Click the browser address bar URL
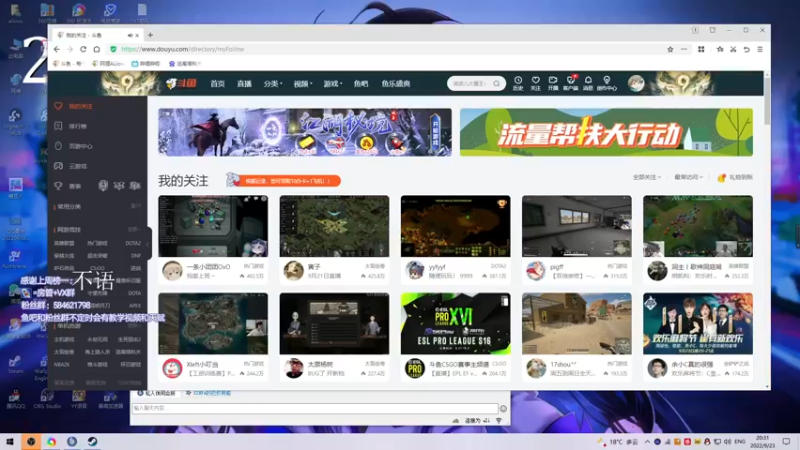The width and height of the screenshot is (800, 450). [x=182, y=49]
